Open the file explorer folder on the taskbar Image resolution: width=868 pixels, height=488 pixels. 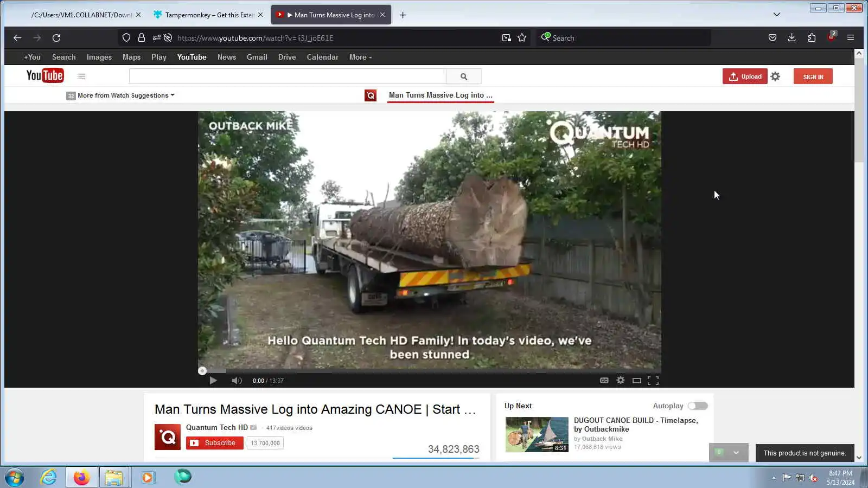click(x=114, y=478)
